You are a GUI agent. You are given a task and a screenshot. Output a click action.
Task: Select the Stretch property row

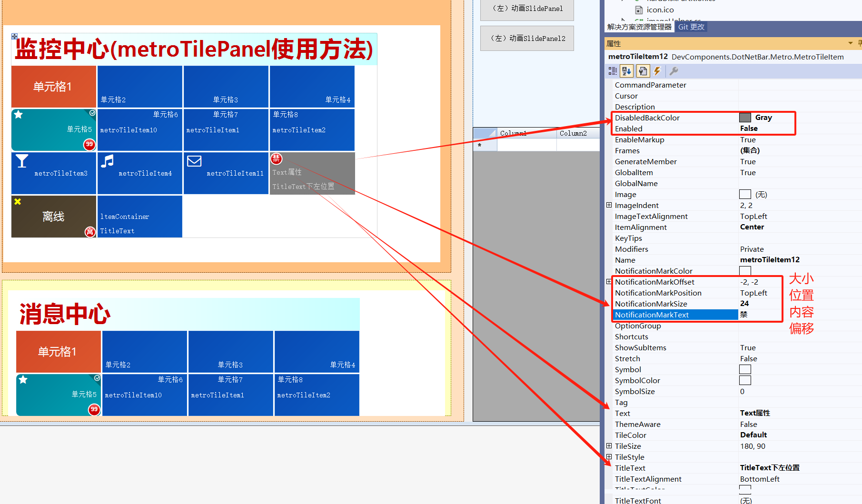pyautogui.click(x=737, y=358)
